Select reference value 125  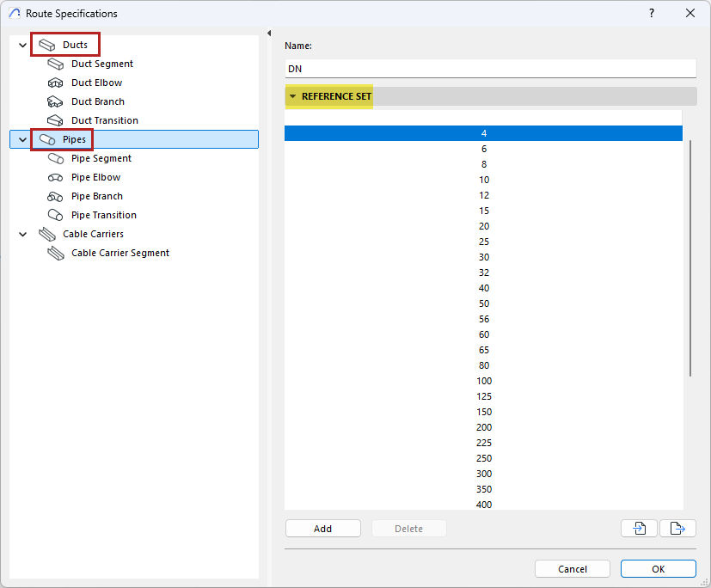(x=483, y=396)
